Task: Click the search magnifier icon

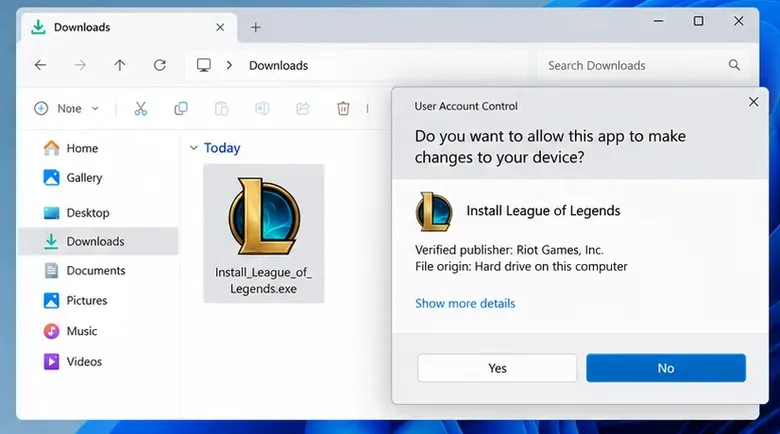Action: (734, 65)
